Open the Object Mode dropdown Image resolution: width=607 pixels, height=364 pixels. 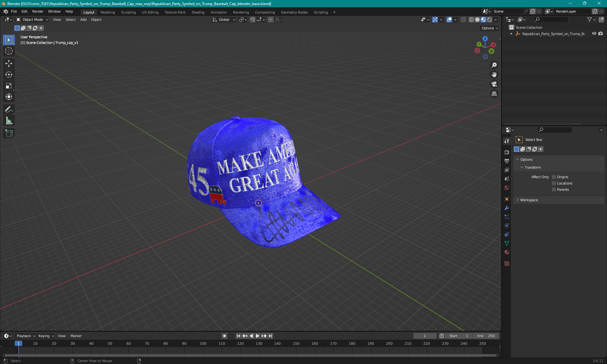[x=32, y=20]
